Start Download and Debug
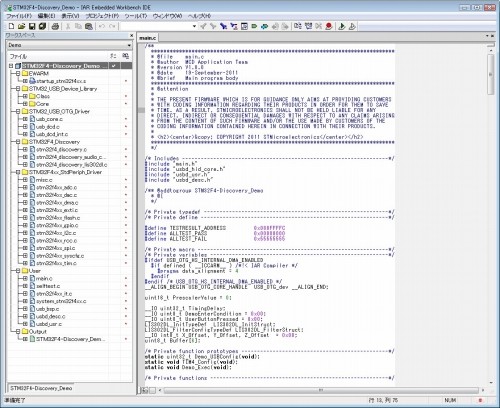This screenshot has height=408, width=500. (x=342, y=26)
